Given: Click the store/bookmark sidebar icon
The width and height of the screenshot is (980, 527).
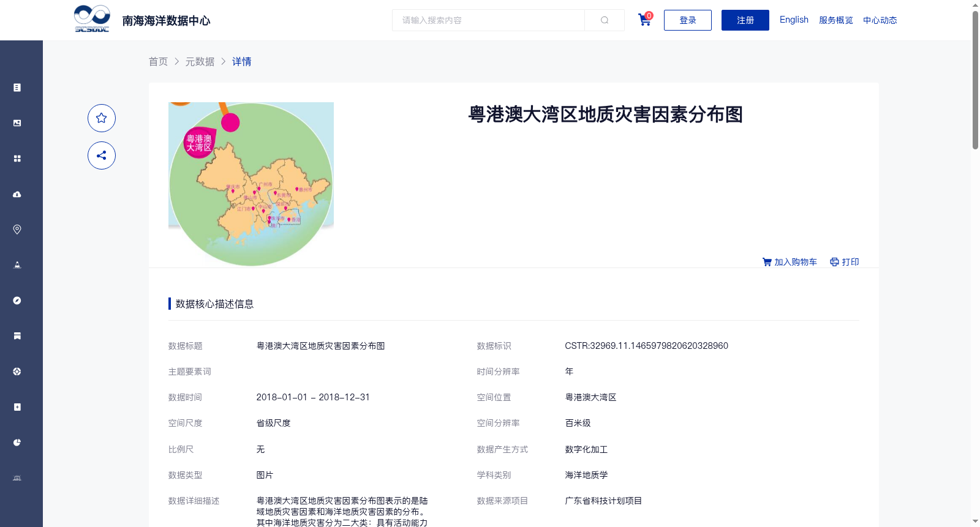Looking at the screenshot, I should pos(17,336).
